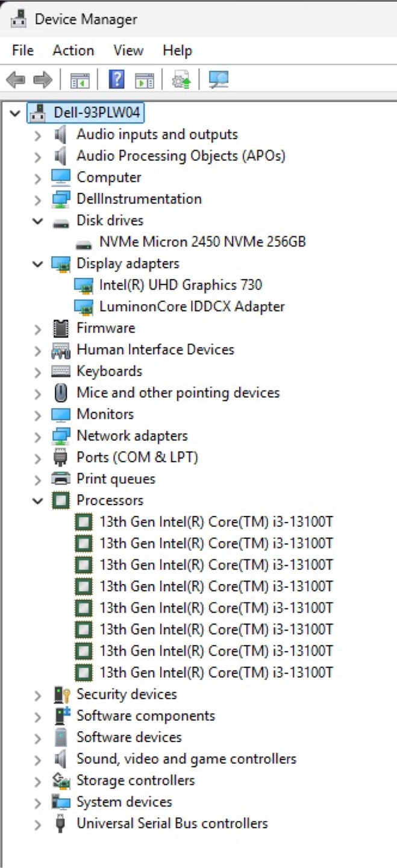
Task: Expand the Network adapters category
Action: tap(38, 436)
